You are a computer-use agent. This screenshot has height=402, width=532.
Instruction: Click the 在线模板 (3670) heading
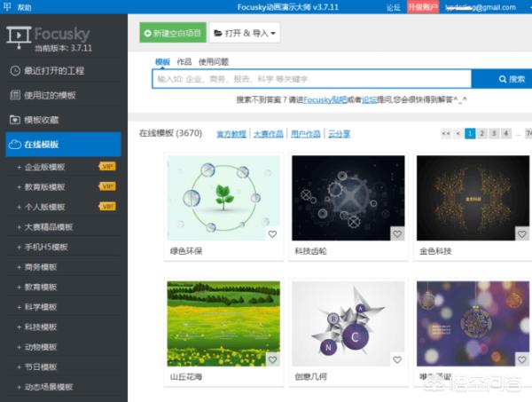coord(170,133)
